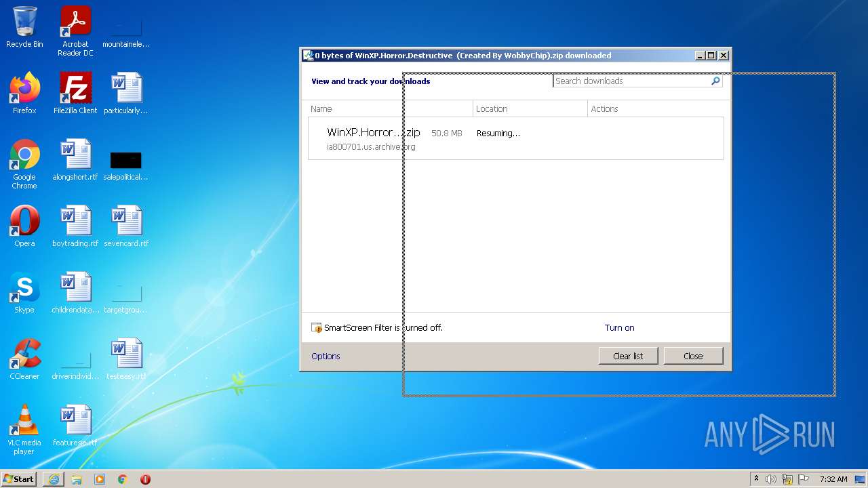Screen dimensions: 868x488
Task: Select sevencard.rtf file icon
Action: (126, 226)
